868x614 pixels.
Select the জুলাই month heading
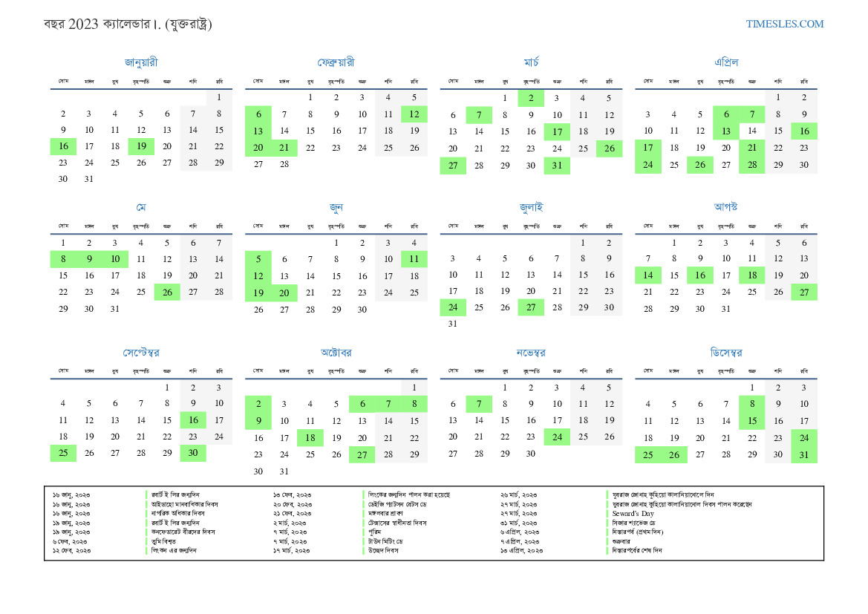click(x=531, y=207)
